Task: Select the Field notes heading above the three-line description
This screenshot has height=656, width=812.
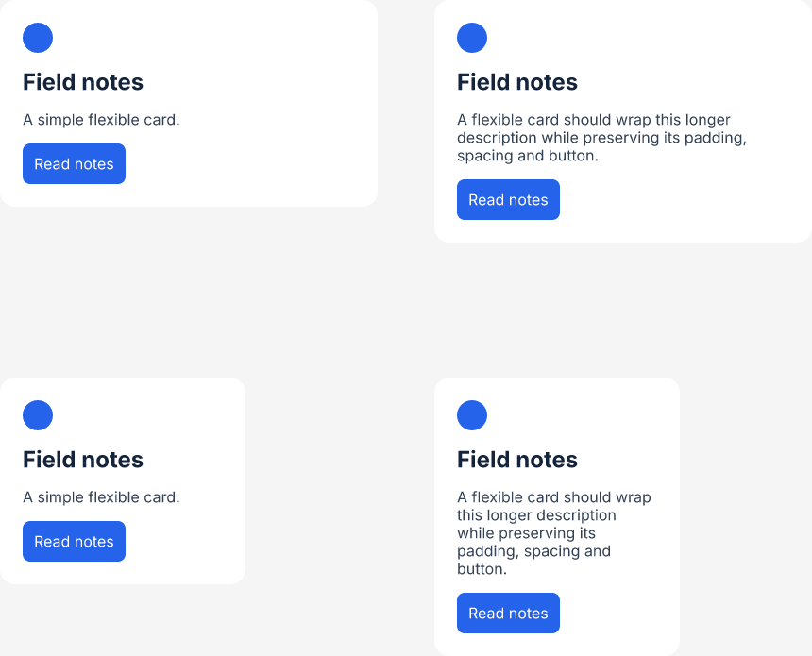Action: 516,82
